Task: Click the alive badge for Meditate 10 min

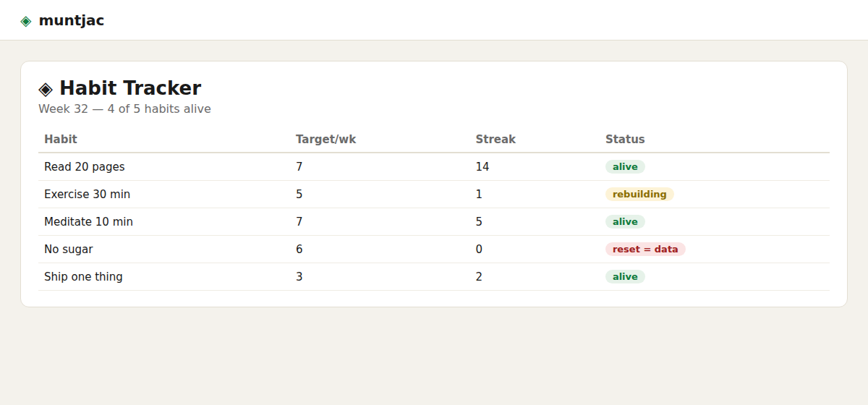Action: (x=625, y=222)
